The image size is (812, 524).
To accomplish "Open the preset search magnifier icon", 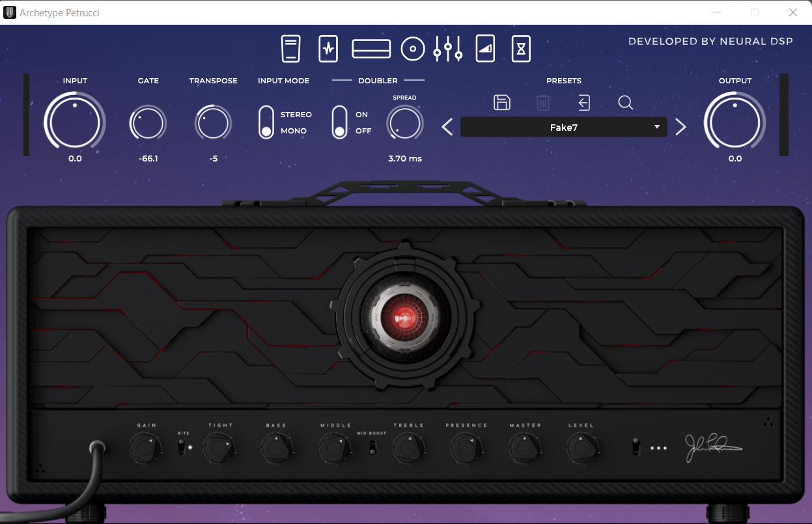I will click(x=626, y=102).
